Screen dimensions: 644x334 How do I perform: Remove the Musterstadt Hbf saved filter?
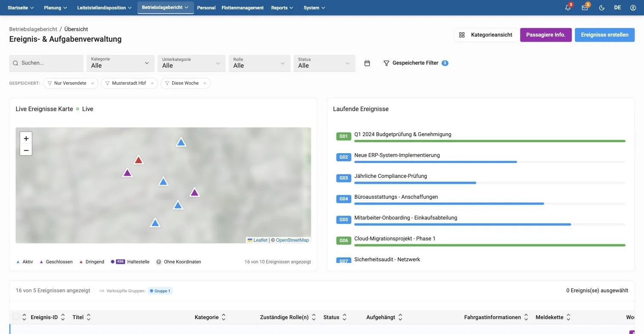[x=152, y=83]
